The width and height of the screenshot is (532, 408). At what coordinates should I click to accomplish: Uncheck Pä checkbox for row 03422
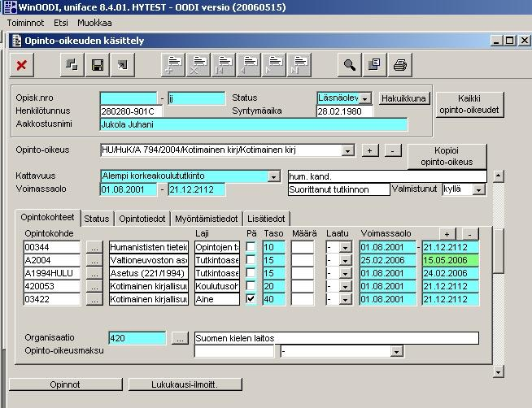click(251, 299)
